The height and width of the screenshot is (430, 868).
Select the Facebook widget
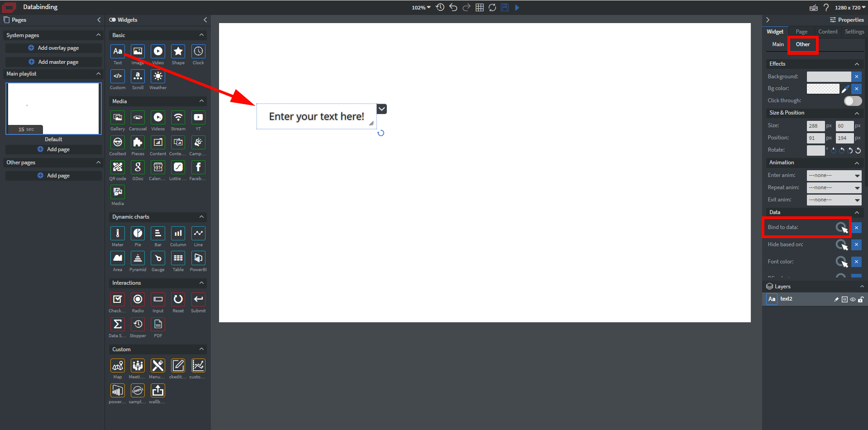(x=198, y=167)
